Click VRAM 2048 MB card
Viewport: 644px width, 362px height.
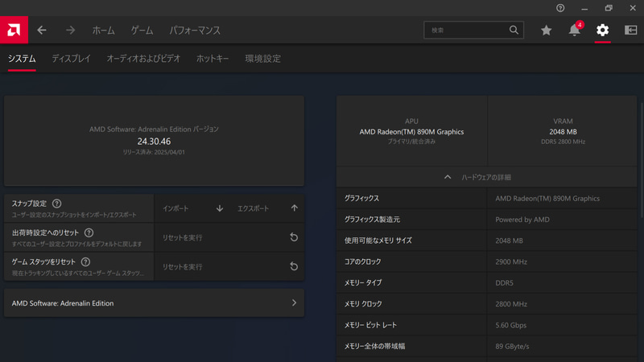click(x=563, y=131)
